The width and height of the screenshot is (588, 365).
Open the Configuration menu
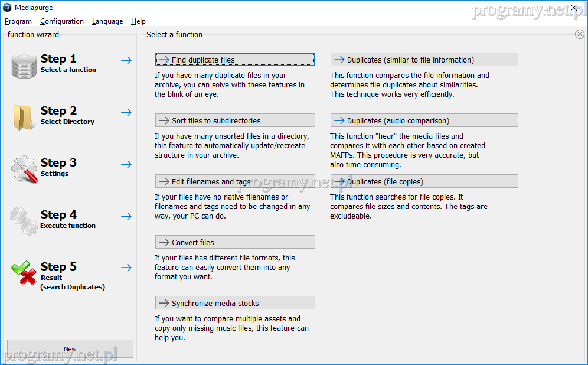(62, 21)
